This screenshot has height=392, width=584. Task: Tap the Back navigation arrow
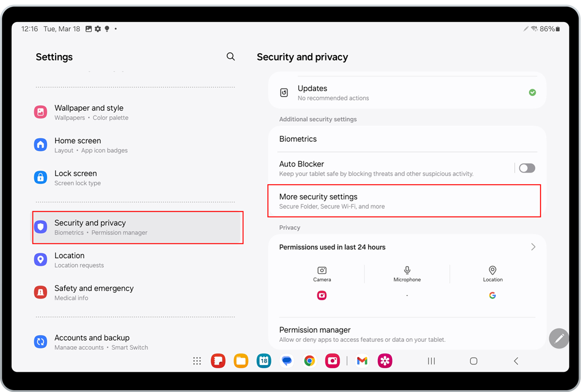tap(516, 361)
